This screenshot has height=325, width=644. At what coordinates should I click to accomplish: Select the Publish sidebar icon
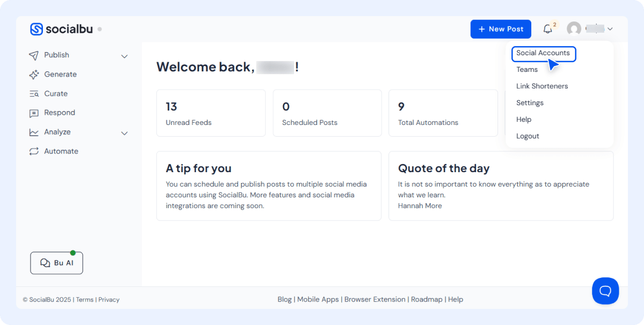pyautogui.click(x=34, y=55)
